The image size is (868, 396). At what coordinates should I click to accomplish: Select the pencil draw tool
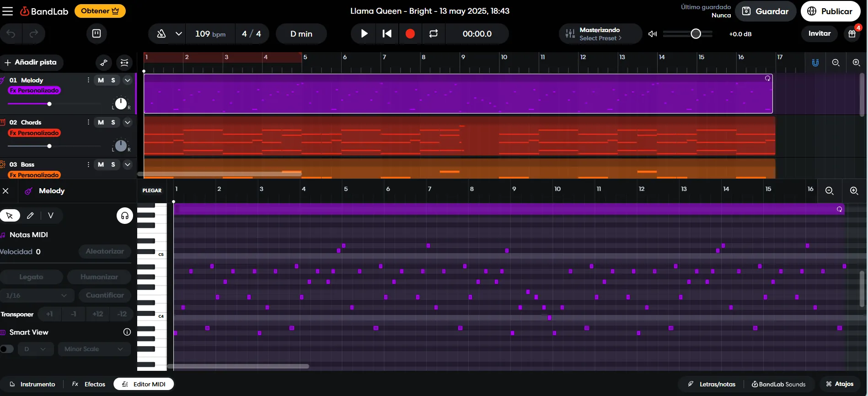coord(30,216)
